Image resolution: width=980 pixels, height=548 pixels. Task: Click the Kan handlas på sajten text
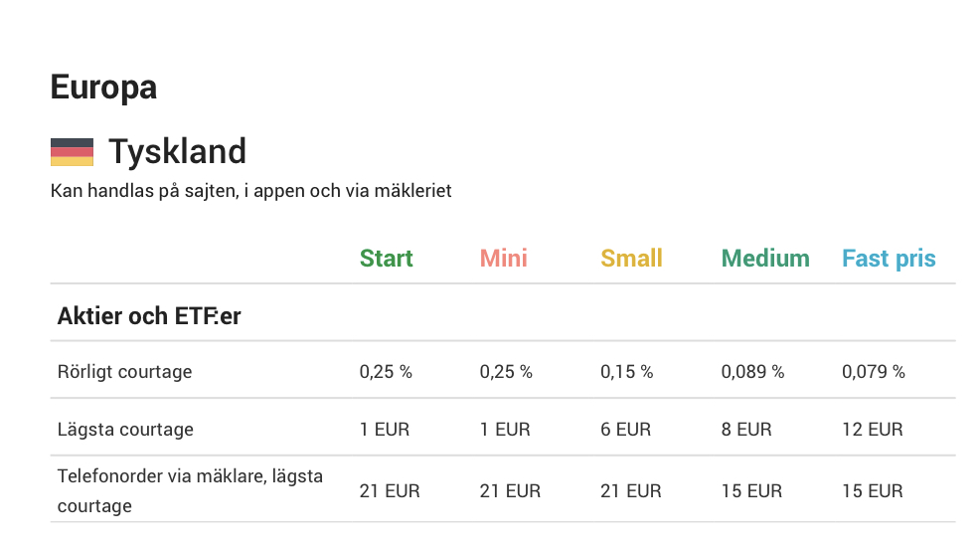[x=250, y=191]
